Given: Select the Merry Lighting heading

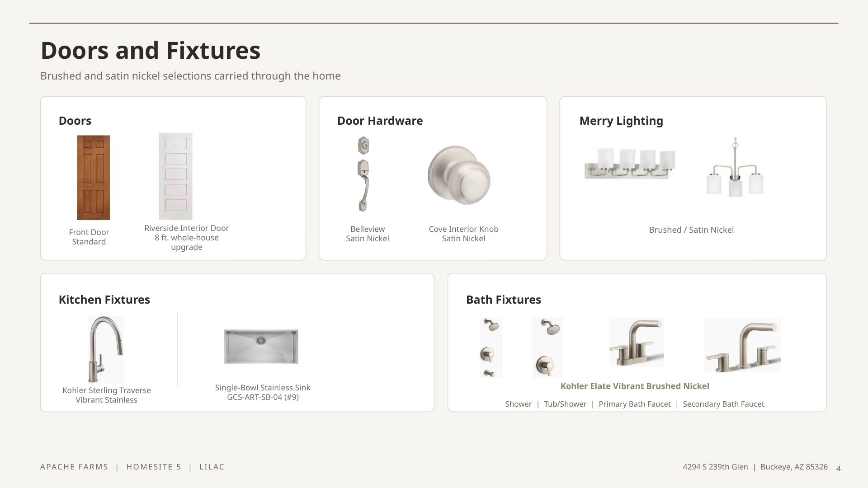Looking at the screenshot, I should point(621,121).
